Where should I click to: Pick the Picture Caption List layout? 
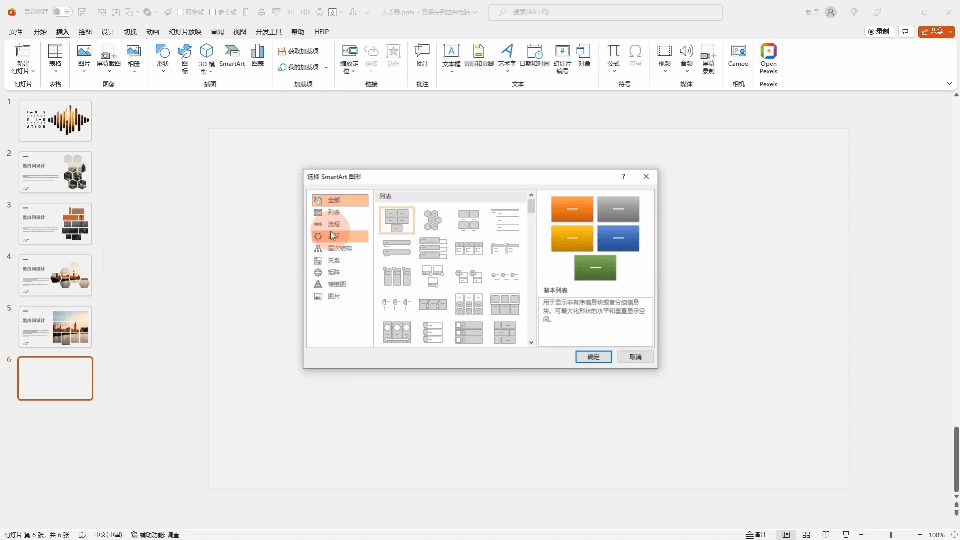pyautogui.click(x=469, y=220)
